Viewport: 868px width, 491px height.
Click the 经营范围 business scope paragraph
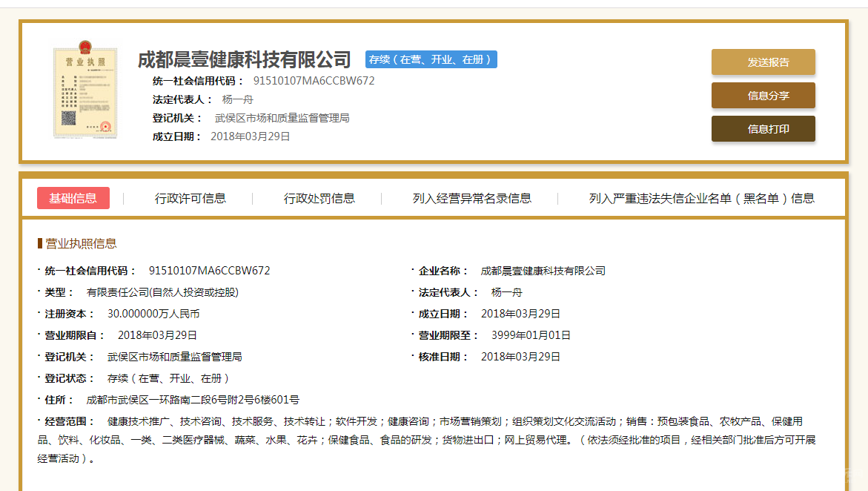click(427, 440)
